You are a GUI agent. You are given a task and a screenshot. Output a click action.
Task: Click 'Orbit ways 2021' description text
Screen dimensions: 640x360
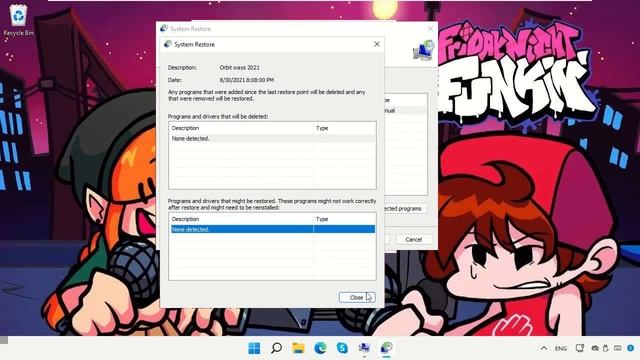click(x=239, y=67)
